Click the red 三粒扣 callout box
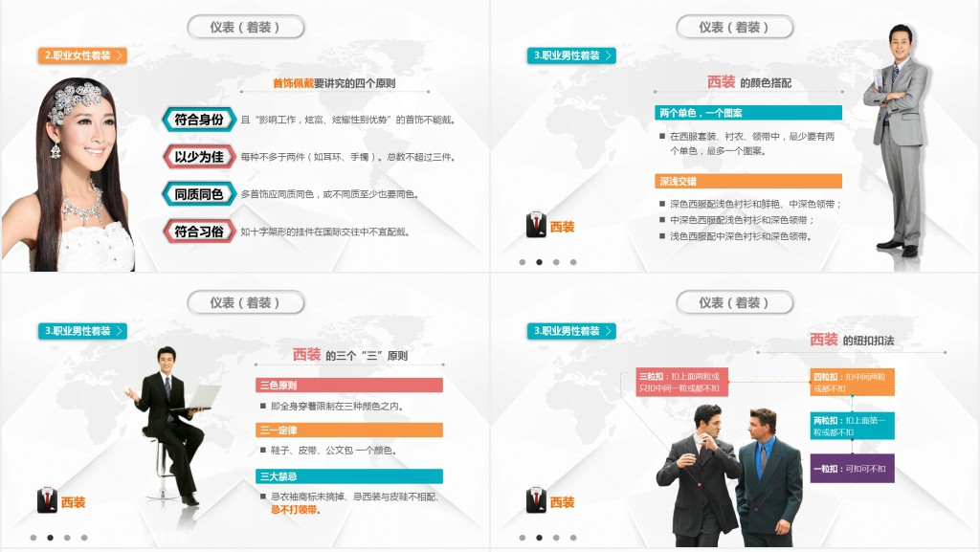The width and height of the screenshot is (980, 552). pyautogui.click(x=682, y=382)
